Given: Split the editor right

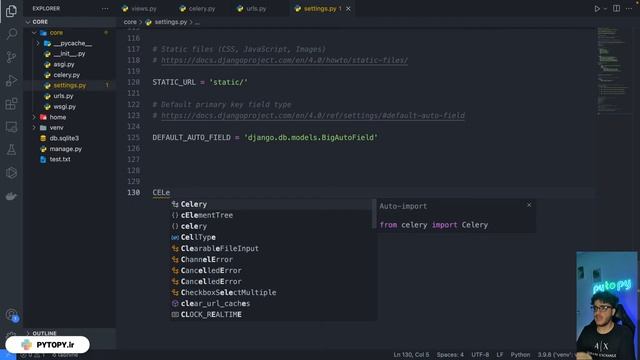Looking at the screenshot, I should coord(616,9).
